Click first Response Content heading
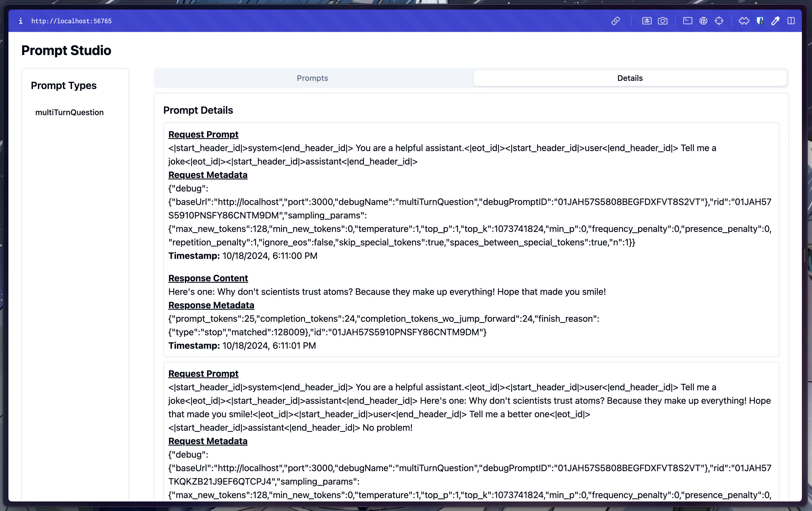Screen dimensions: 812x511 (x=208, y=278)
